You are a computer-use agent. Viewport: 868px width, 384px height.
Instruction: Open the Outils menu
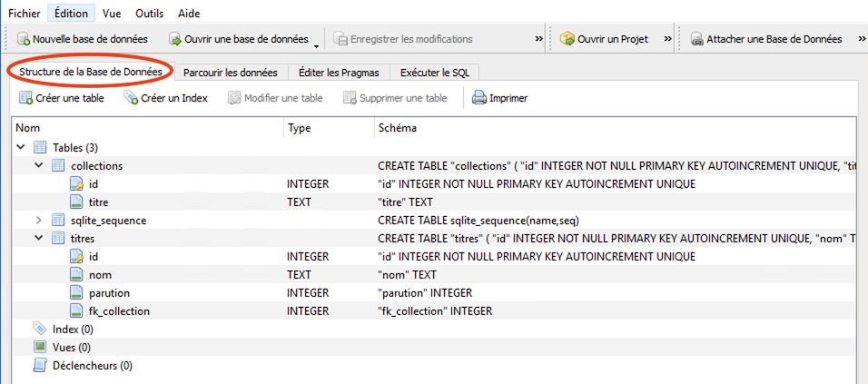coord(150,14)
